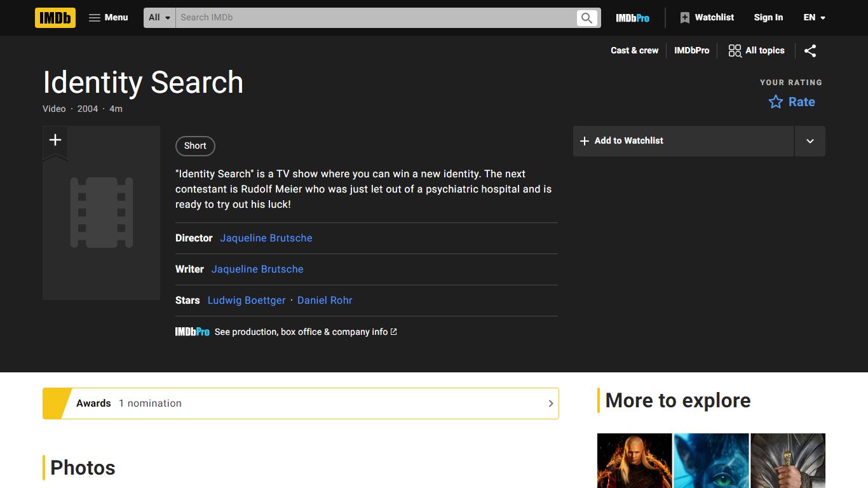Screen dimensions: 868x488
Task: Click the Stars label
Action: point(187,300)
